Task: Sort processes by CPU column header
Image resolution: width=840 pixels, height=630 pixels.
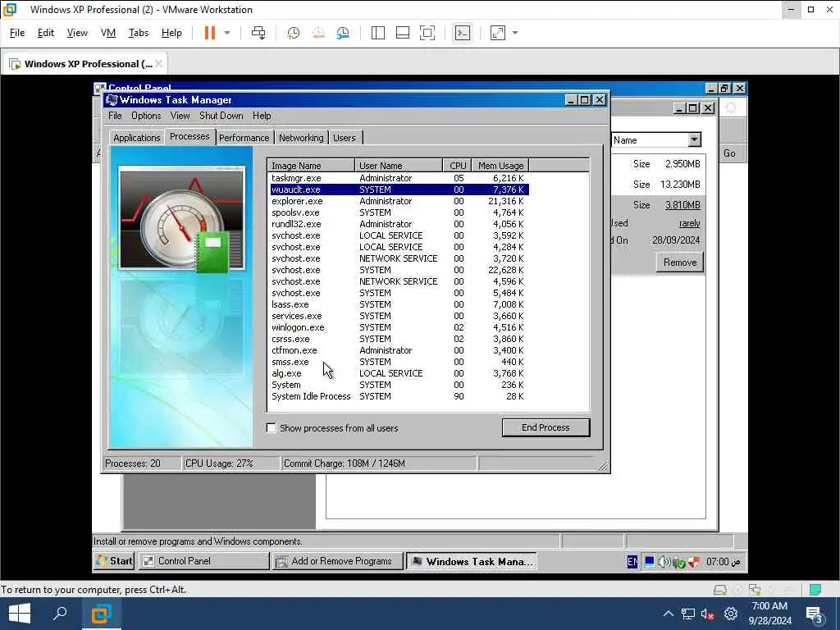Action: (458, 166)
